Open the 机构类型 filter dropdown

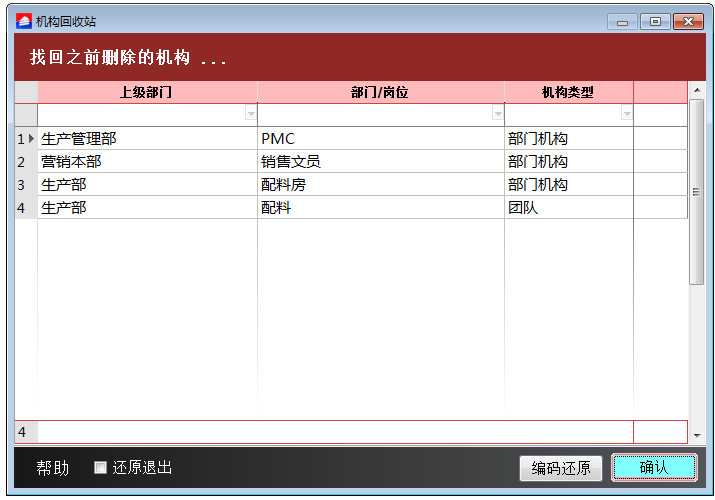(627, 113)
